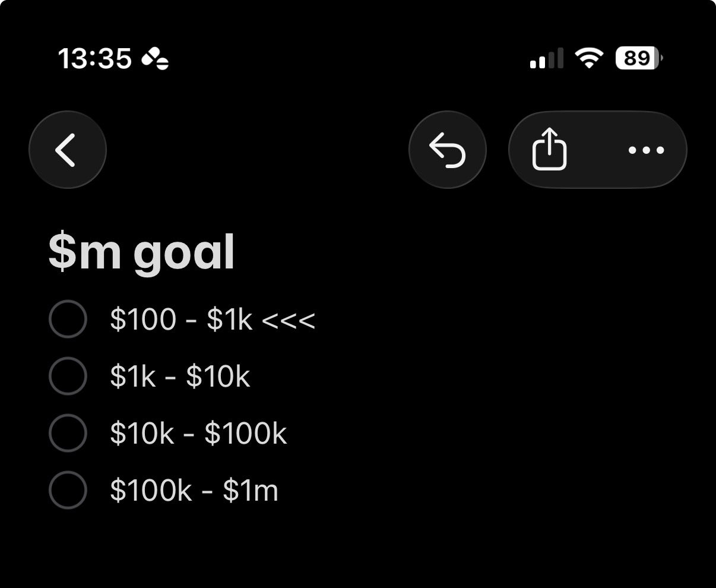The width and height of the screenshot is (716, 588).
Task: Tap the 13:35 clock in status bar
Action: point(94,59)
